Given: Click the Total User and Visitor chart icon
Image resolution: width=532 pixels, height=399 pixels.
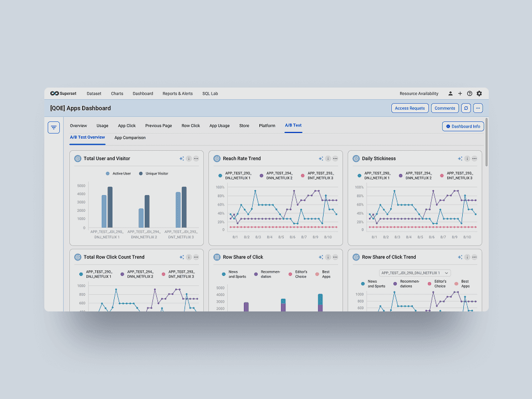Looking at the screenshot, I should click(x=78, y=158).
